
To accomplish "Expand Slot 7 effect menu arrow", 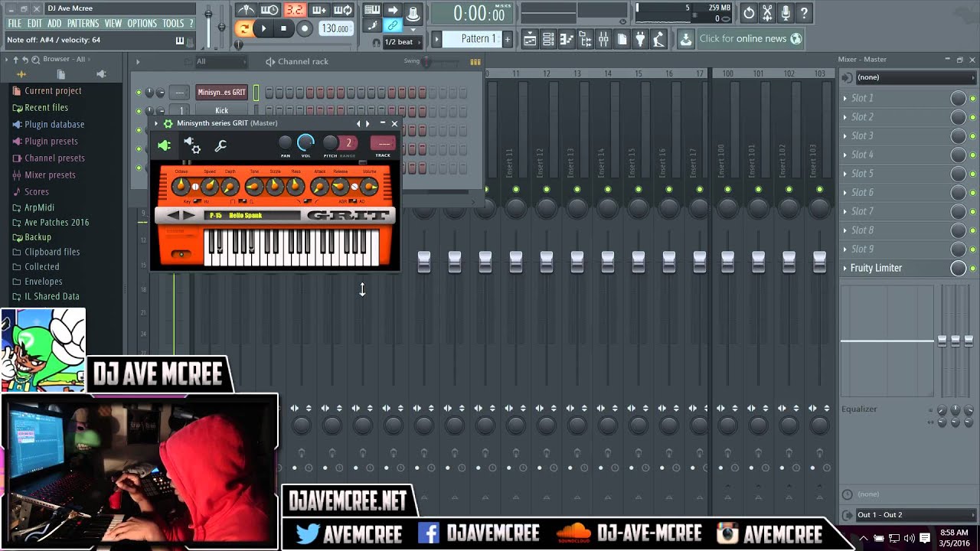I will pyautogui.click(x=845, y=211).
